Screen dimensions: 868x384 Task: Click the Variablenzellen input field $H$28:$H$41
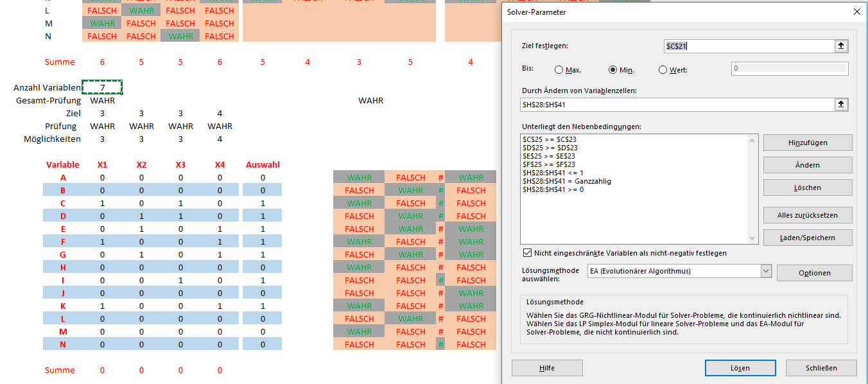tap(677, 105)
